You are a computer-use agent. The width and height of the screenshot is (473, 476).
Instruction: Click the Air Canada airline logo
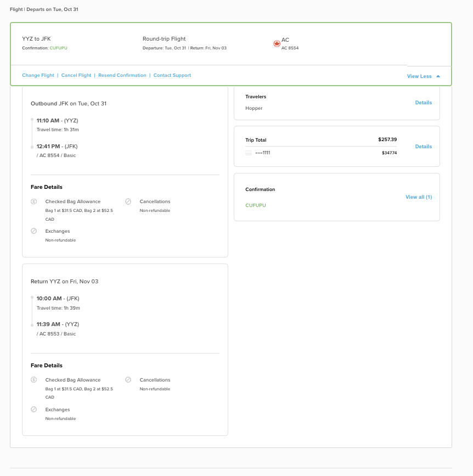pos(277,43)
